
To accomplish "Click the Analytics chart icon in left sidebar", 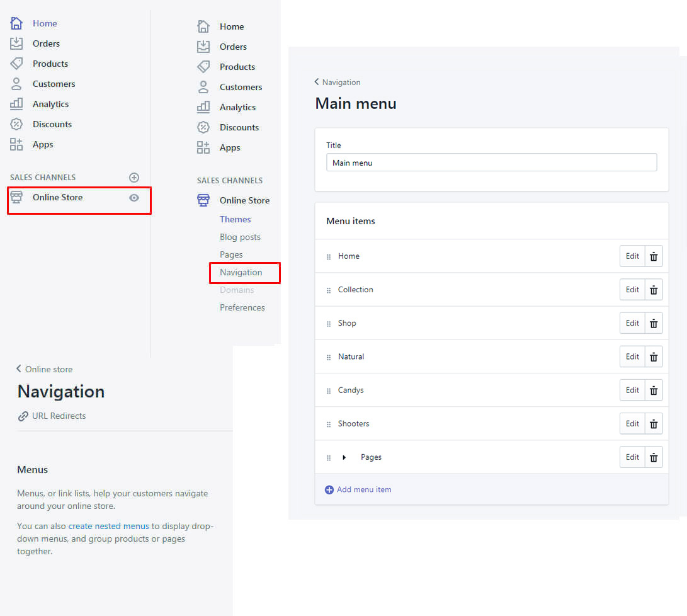I will 16,104.
